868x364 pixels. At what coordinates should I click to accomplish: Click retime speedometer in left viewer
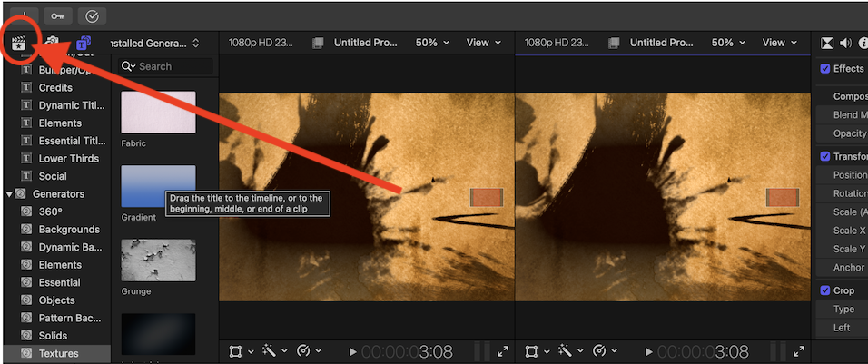(x=303, y=350)
